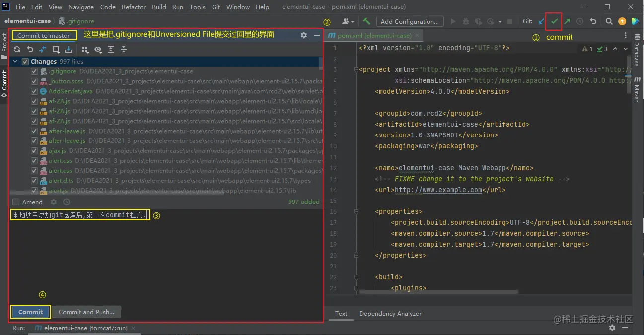Image resolution: width=644 pixels, height=335 pixels.
Task: Click the Expand All icon in Commit toolbar
Action: 110,49
